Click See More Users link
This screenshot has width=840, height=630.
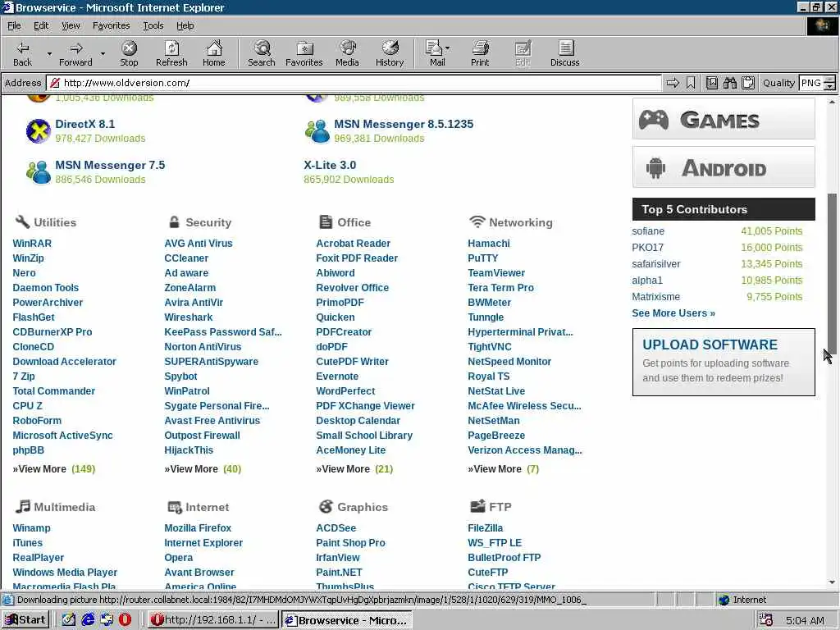673,313
